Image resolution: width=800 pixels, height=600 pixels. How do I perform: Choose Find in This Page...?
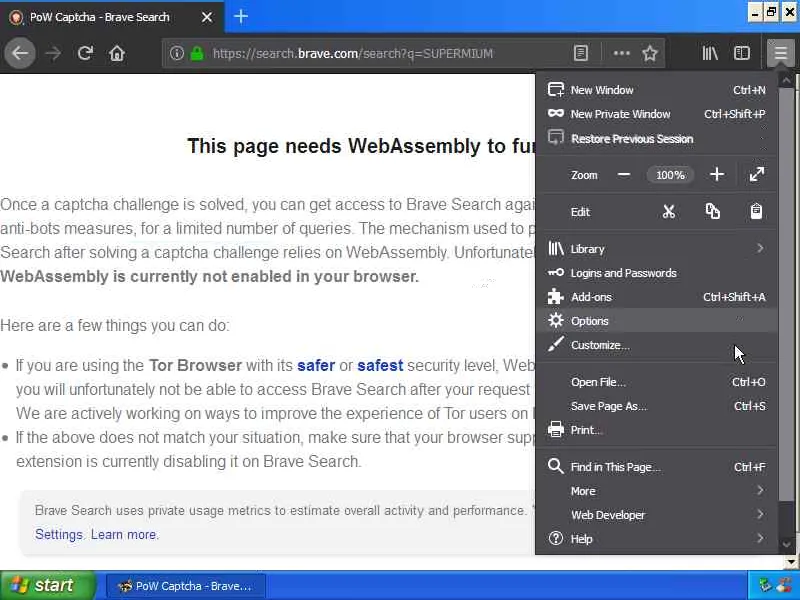[x=657, y=467]
